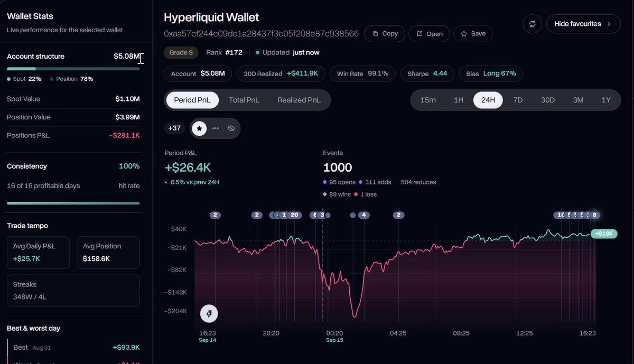Open wallet in external explorer
The height and width of the screenshot is (364, 634).
click(x=430, y=33)
